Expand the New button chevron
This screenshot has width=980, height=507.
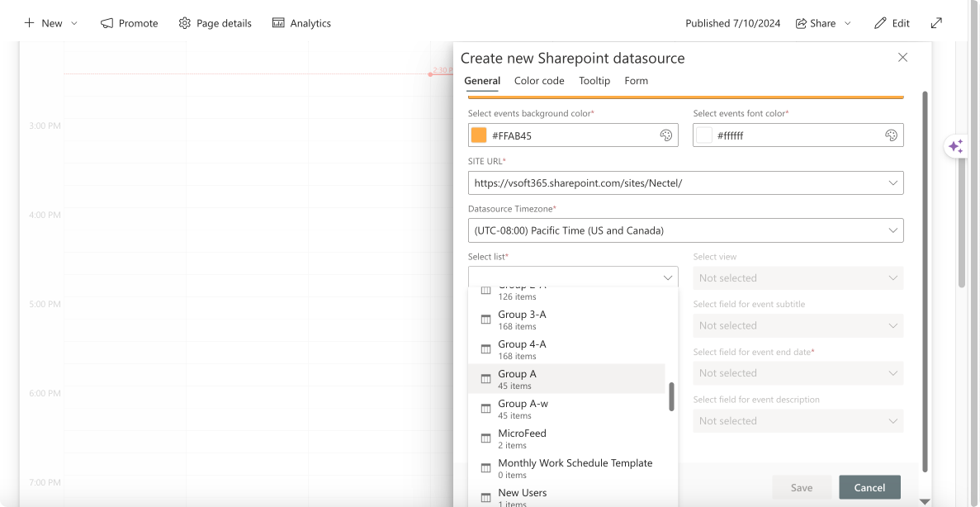pos(74,23)
